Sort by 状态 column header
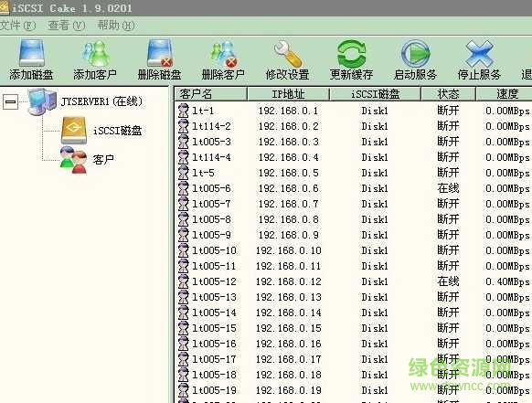The width and height of the screenshot is (532, 403). click(448, 94)
